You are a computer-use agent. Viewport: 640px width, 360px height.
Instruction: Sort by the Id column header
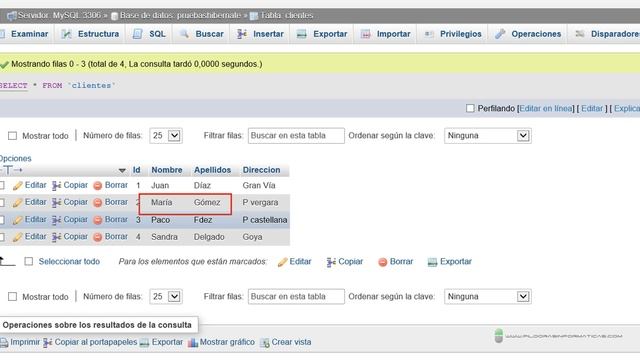(x=136, y=170)
